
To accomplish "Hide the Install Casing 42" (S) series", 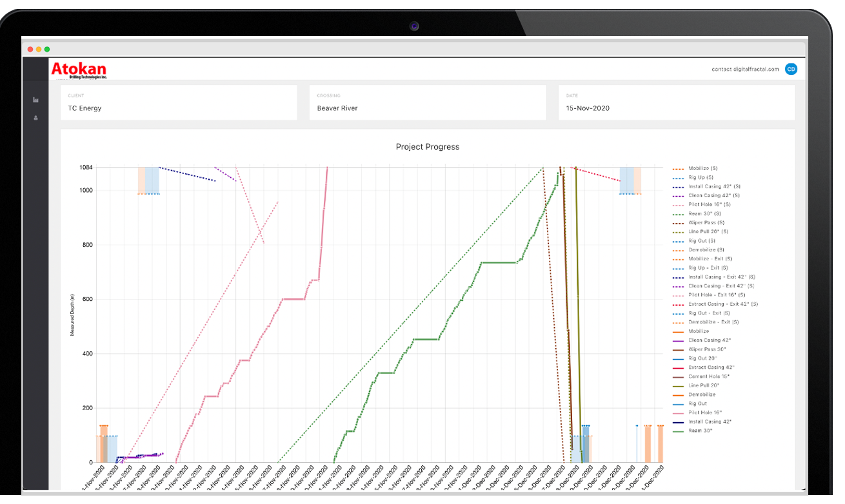I will point(705,186).
